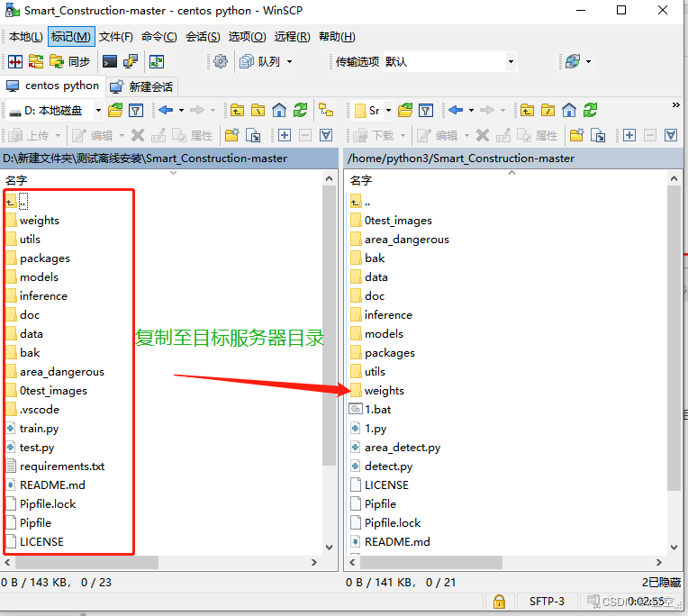The height and width of the screenshot is (616, 688).
Task: Click remote 属性 properties button
Action: 537,136
